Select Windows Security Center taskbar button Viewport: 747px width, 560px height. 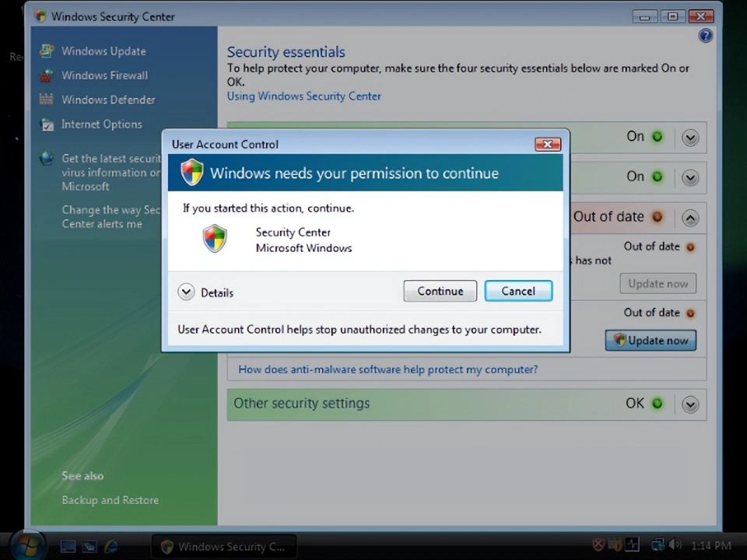pyautogui.click(x=223, y=546)
